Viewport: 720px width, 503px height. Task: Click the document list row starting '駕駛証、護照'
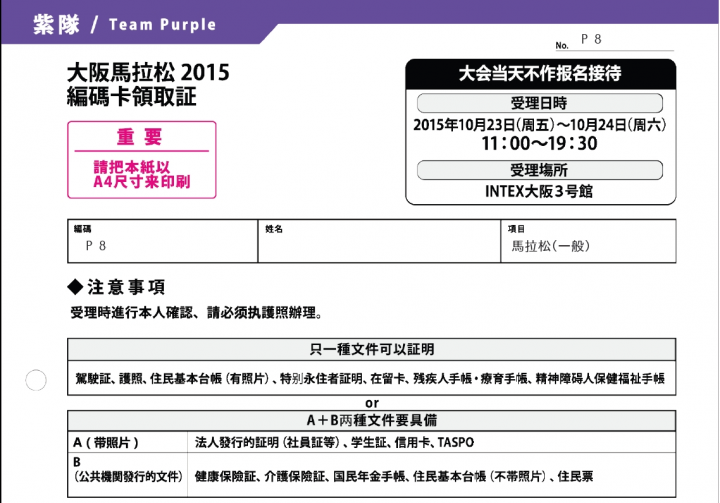pyautogui.click(x=370, y=379)
